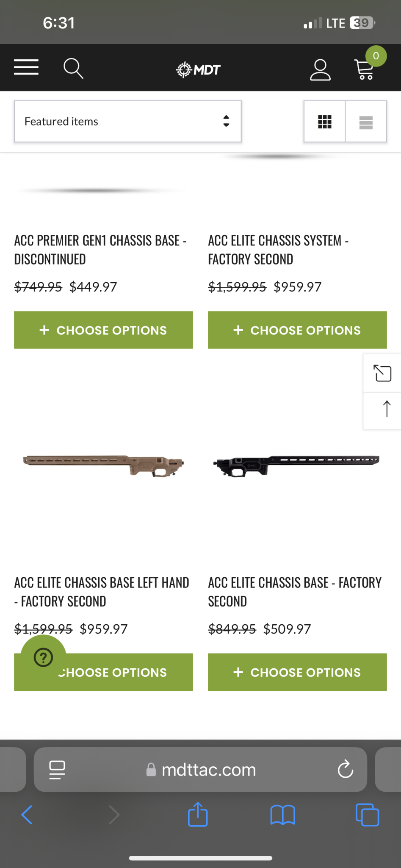Switch to list view layout
This screenshot has height=868, width=401.
pos(366,122)
